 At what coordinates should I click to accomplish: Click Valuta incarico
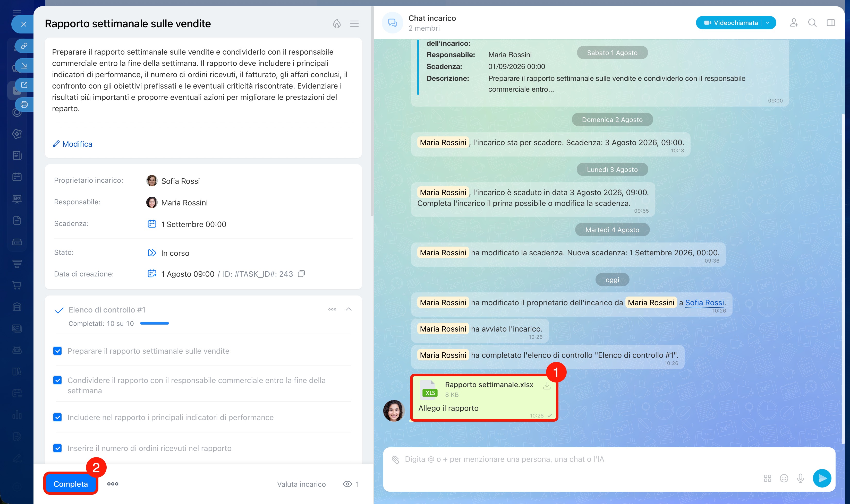click(x=301, y=484)
